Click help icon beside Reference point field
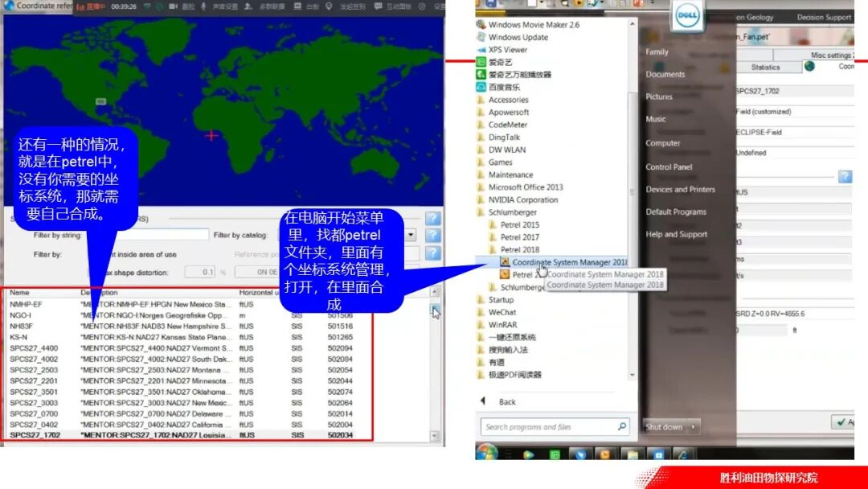This screenshot has height=489, width=868. [x=433, y=253]
